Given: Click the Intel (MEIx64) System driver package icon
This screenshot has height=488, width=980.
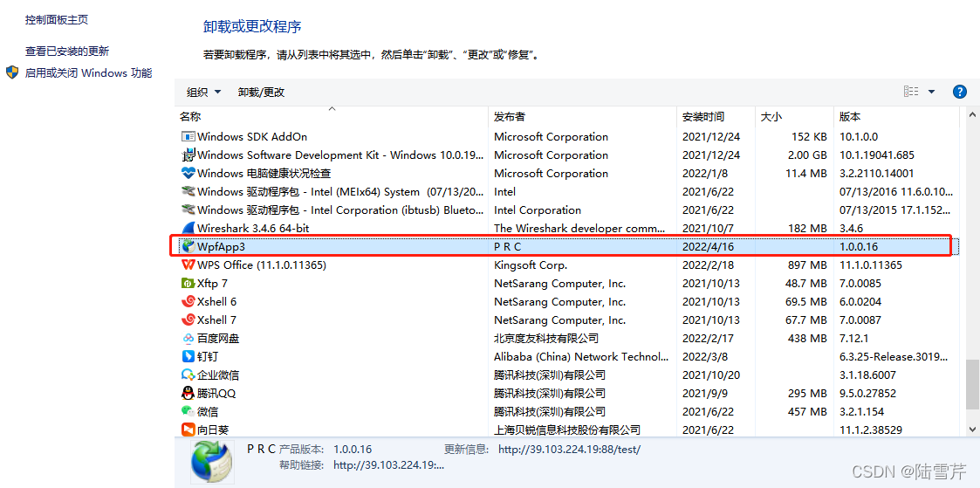Looking at the screenshot, I should pos(188,191).
